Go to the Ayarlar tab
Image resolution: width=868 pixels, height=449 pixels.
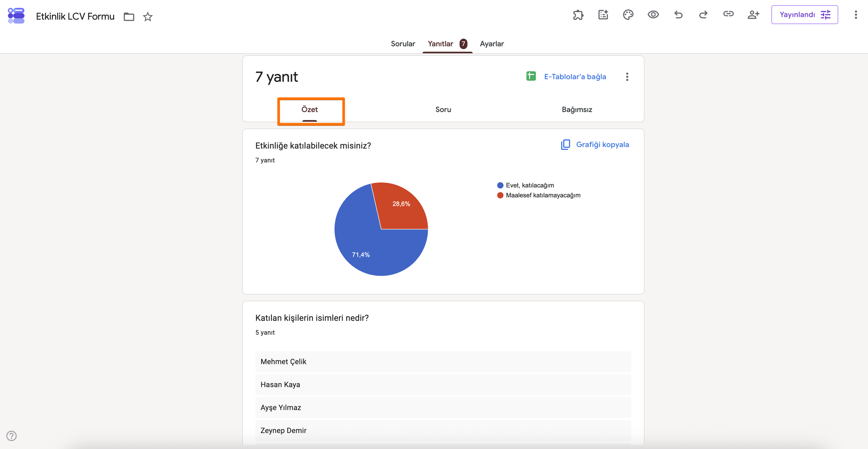click(492, 44)
